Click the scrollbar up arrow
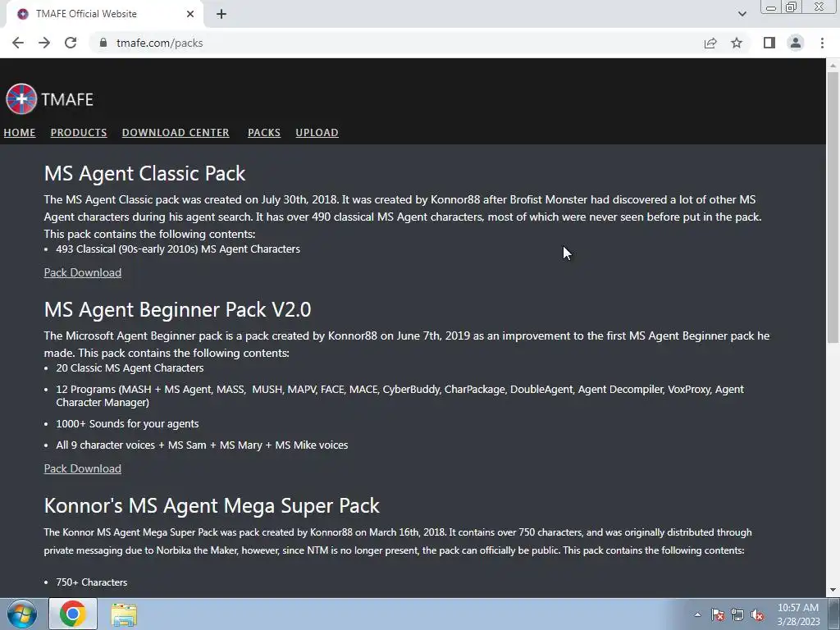 tap(833, 65)
